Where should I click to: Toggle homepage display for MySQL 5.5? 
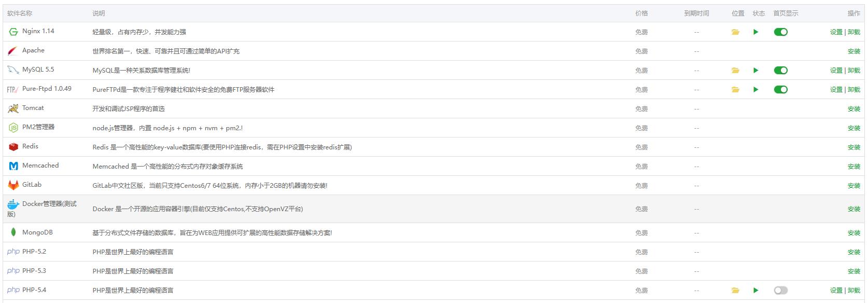coord(780,71)
